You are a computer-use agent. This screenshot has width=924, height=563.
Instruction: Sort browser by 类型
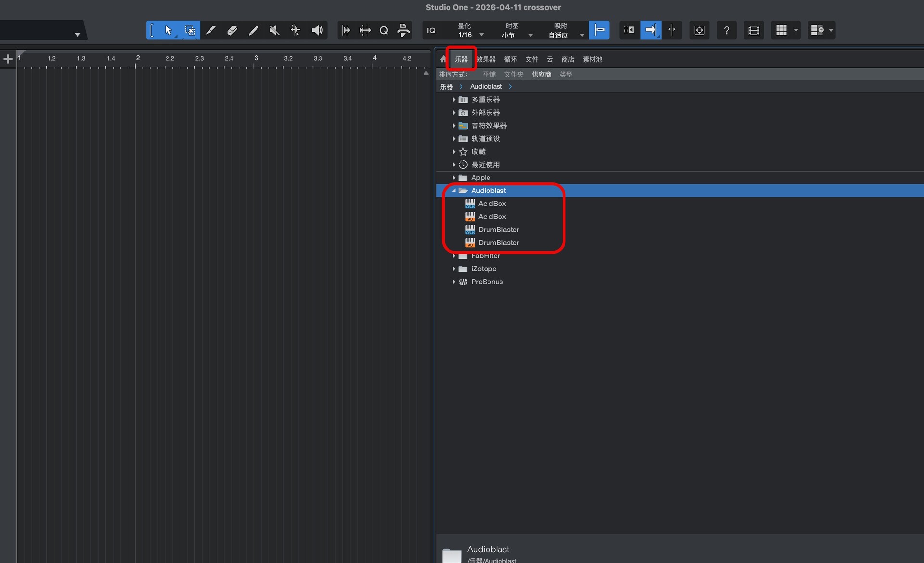tap(566, 74)
